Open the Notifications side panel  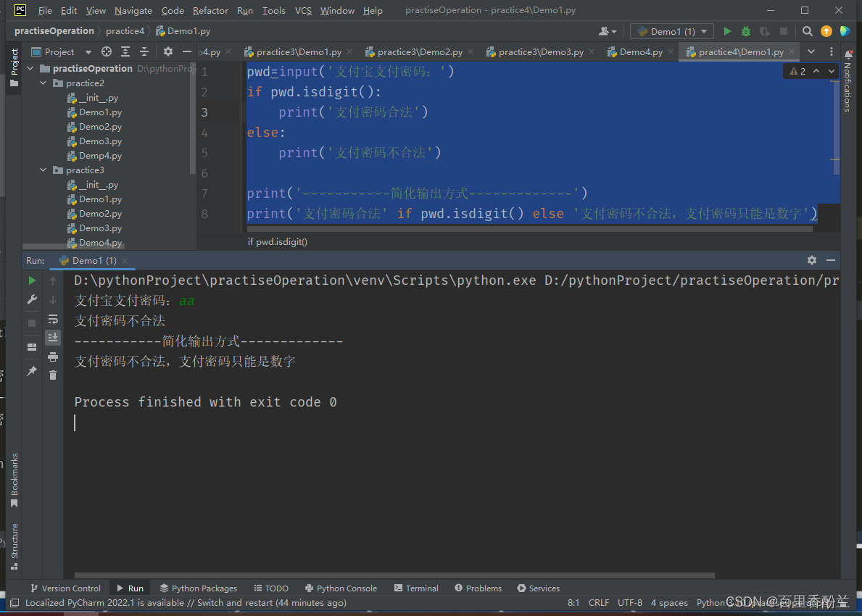(x=848, y=80)
